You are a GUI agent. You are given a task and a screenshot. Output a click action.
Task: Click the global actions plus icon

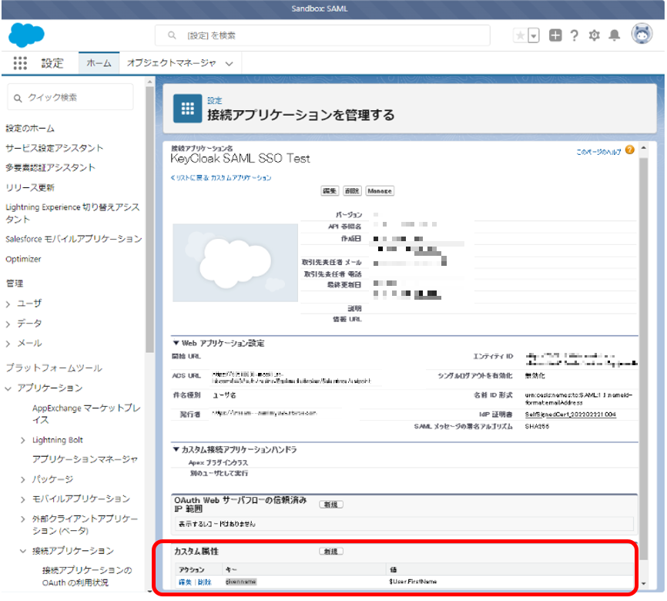click(x=555, y=35)
